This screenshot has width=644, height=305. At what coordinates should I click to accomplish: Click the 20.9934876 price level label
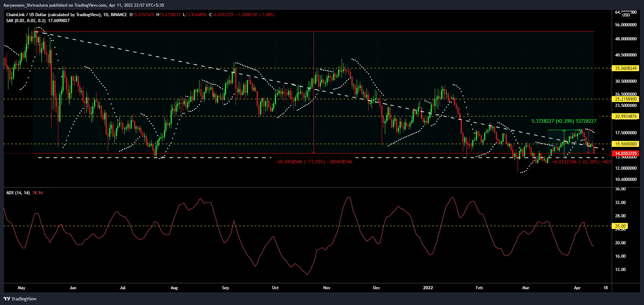pyautogui.click(x=625, y=116)
